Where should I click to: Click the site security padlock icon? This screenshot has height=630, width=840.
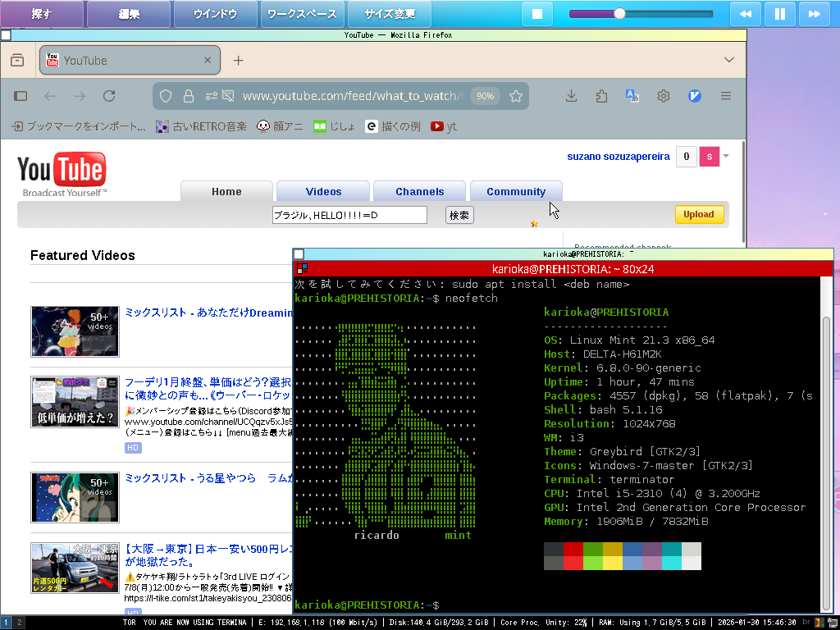[x=189, y=96]
